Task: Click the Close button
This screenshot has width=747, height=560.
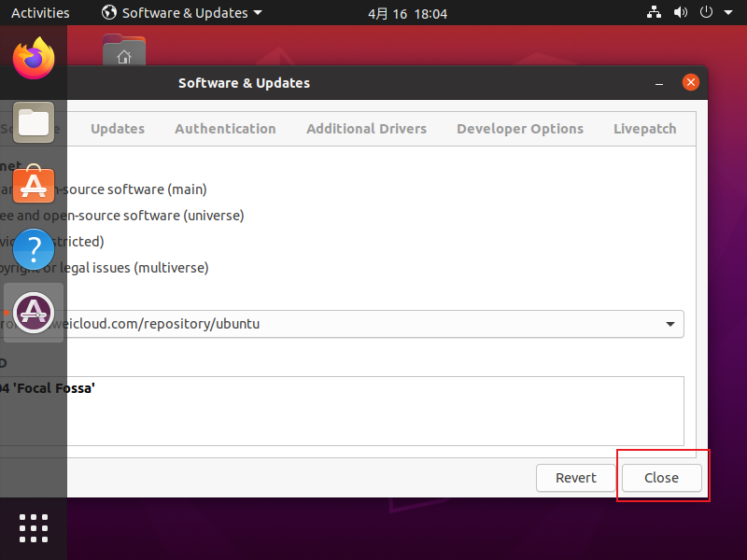Action: (x=661, y=478)
